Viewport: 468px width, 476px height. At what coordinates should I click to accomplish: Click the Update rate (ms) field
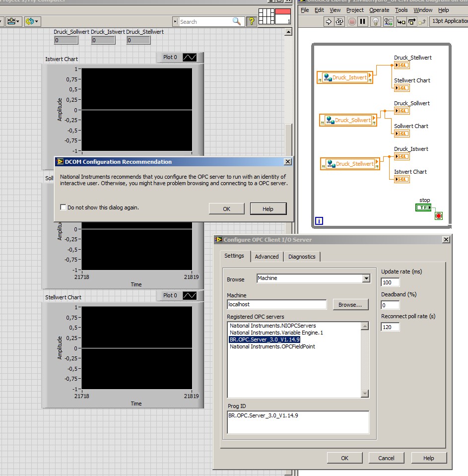click(x=390, y=282)
